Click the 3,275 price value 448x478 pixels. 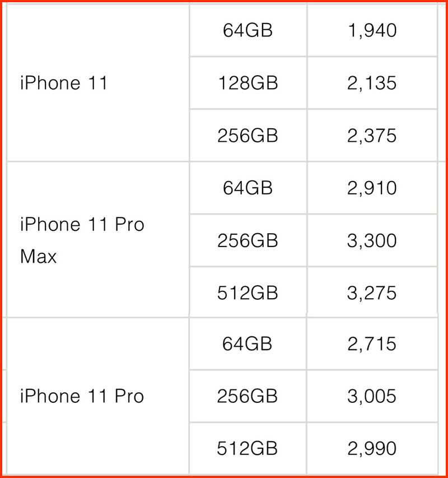pos(372,293)
